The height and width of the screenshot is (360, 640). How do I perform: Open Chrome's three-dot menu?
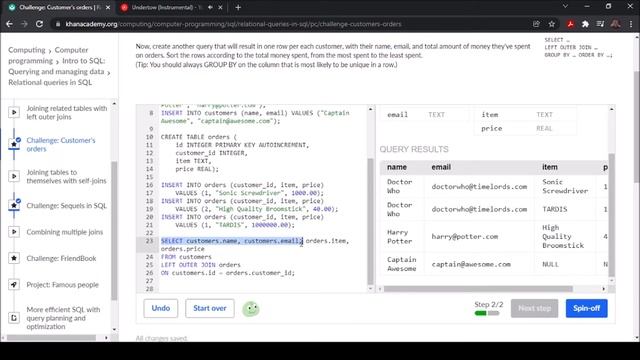pyautogui.click(x=631, y=24)
